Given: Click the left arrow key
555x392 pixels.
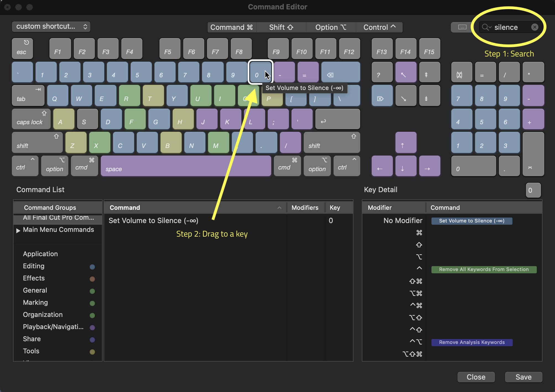Looking at the screenshot, I should [382, 166].
